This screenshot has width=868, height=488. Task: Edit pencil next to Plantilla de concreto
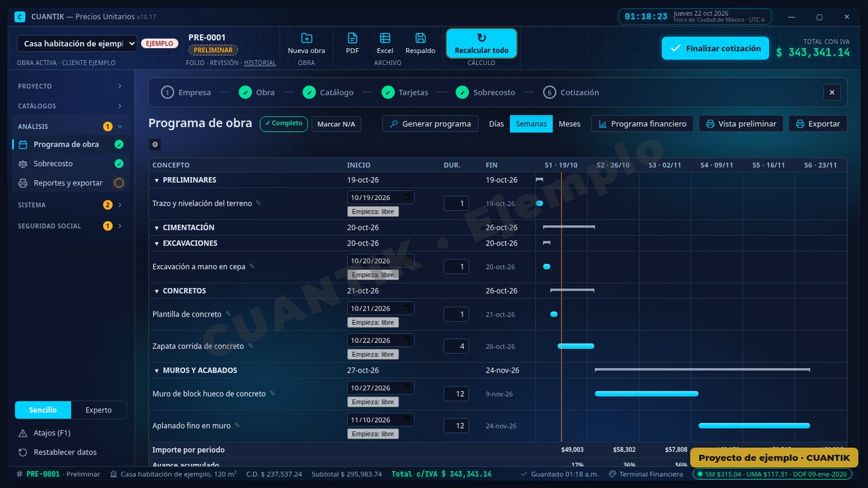(x=229, y=314)
